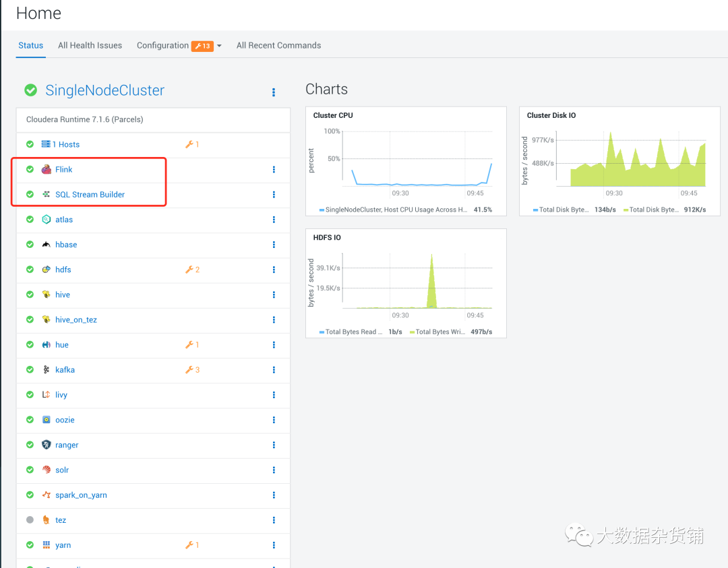This screenshot has width=728, height=568.
Task: Open the yarn actions kebab menu
Action: (x=274, y=545)
